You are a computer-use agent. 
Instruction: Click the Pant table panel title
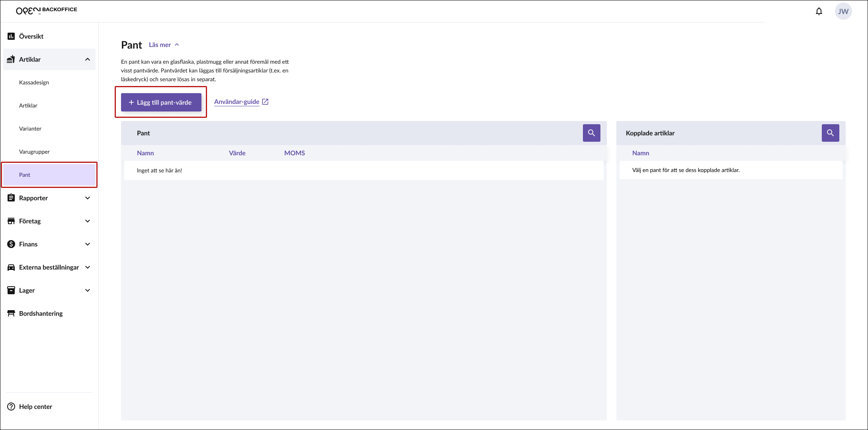click(143, 133)
